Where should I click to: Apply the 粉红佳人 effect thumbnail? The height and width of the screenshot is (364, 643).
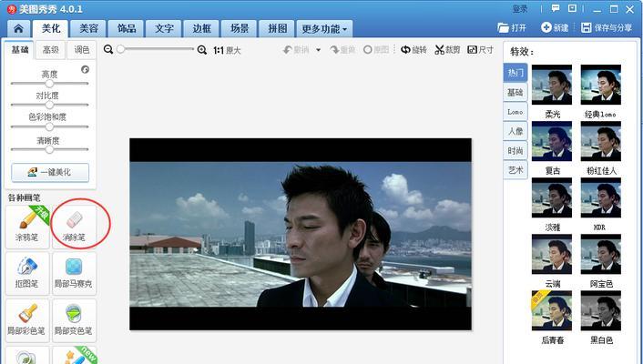tap(601, 141)
